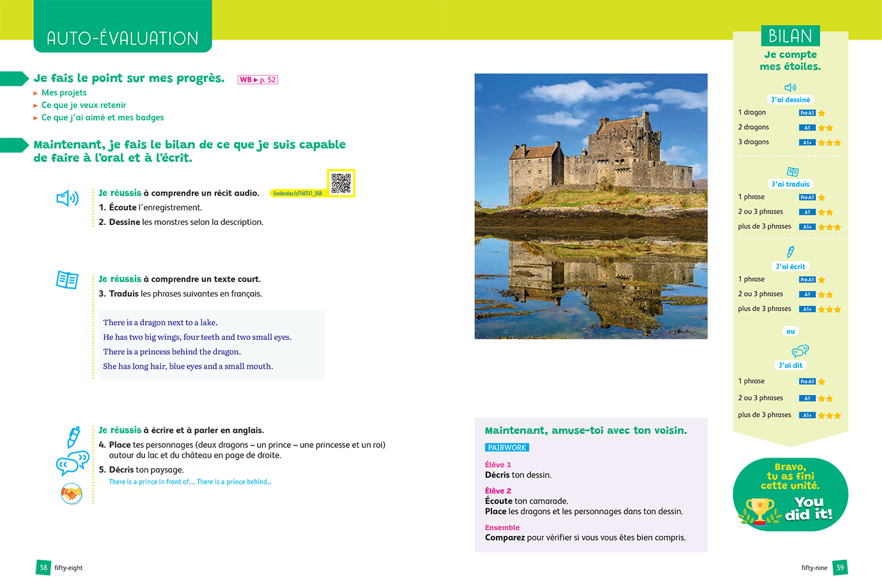Click the QR code for the audio recording
Image resolution: width=882 pixels, height=588 pixels.
(x=341, y=183)
